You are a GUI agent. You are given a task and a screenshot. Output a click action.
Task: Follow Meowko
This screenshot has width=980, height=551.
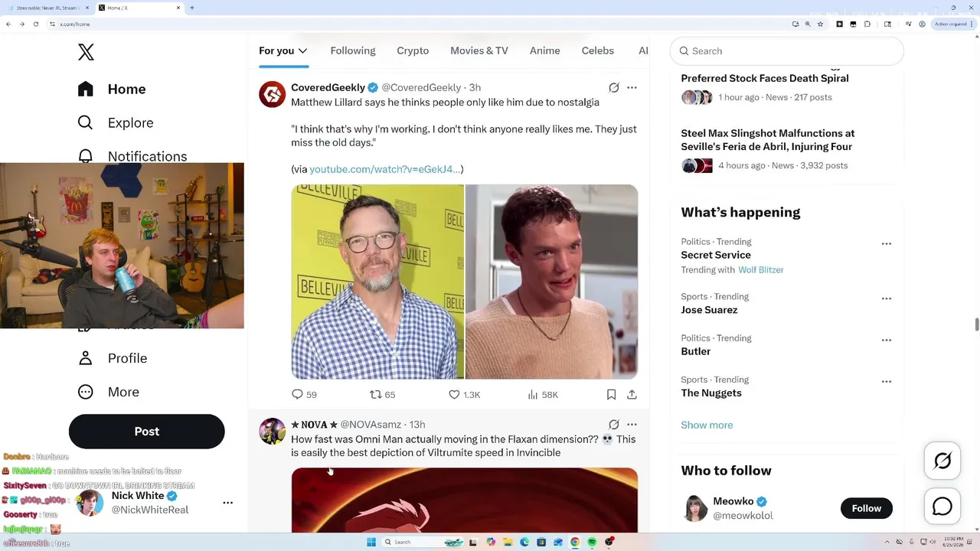click(x=867, y=508)
